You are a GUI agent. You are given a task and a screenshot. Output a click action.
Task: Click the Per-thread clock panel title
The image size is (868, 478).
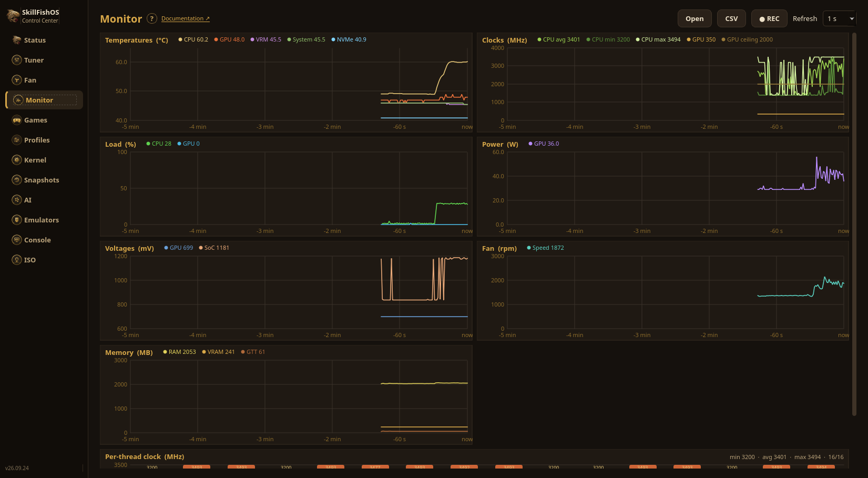[x=145, y=456]
